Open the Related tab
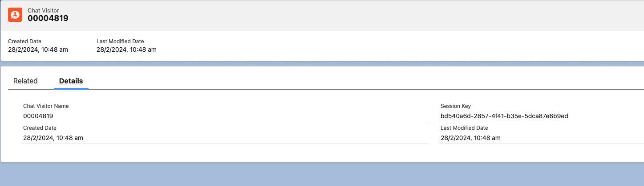The image size is (644, 186). [25, 81]
